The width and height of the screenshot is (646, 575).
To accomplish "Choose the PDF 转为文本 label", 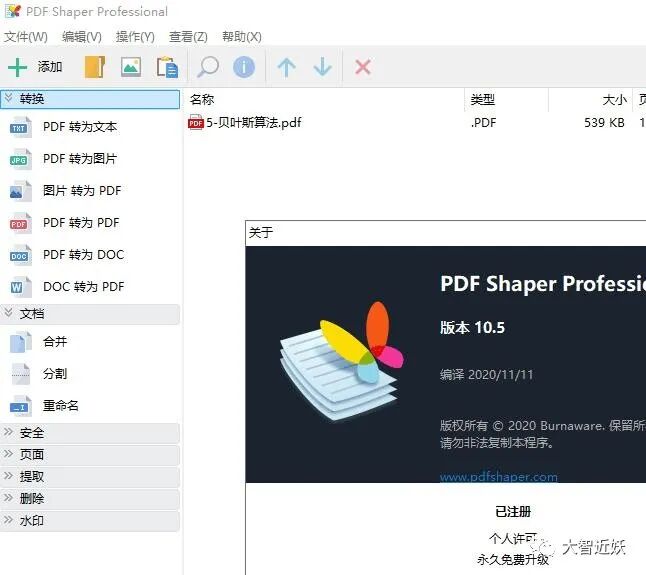I will pos(80,127).
